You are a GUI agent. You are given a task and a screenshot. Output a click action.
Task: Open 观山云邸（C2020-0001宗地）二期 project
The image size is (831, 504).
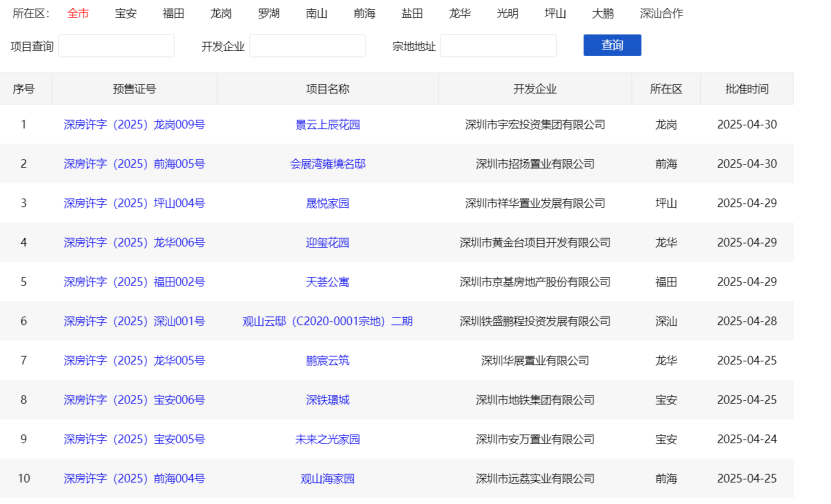coord(327,321)
